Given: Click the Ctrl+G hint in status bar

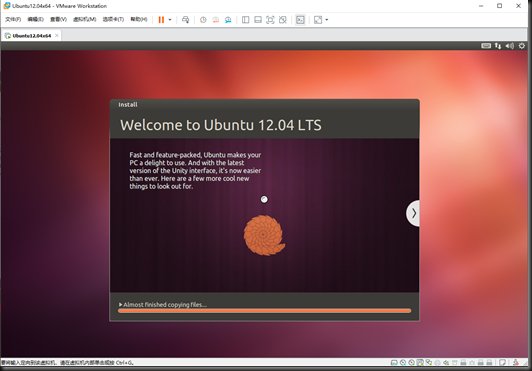Looking at the screenshot, I should tap(124, 363).
